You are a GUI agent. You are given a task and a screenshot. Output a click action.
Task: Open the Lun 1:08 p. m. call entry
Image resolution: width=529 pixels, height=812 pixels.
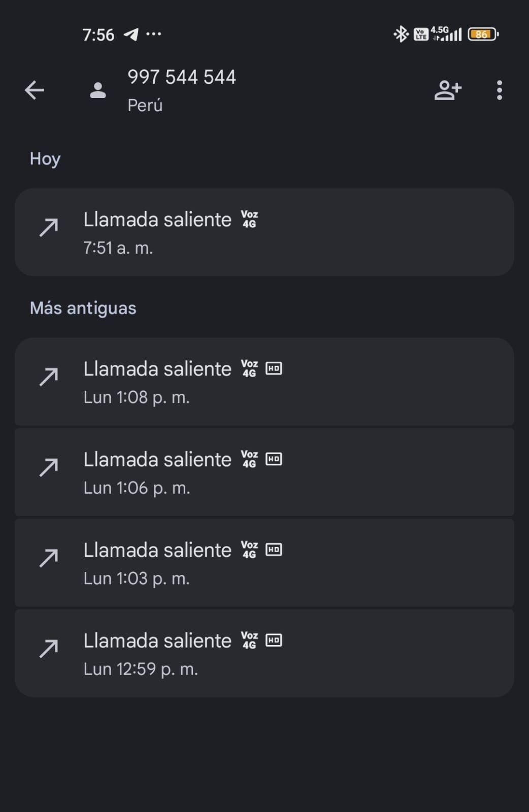click(x=264, y=382)
